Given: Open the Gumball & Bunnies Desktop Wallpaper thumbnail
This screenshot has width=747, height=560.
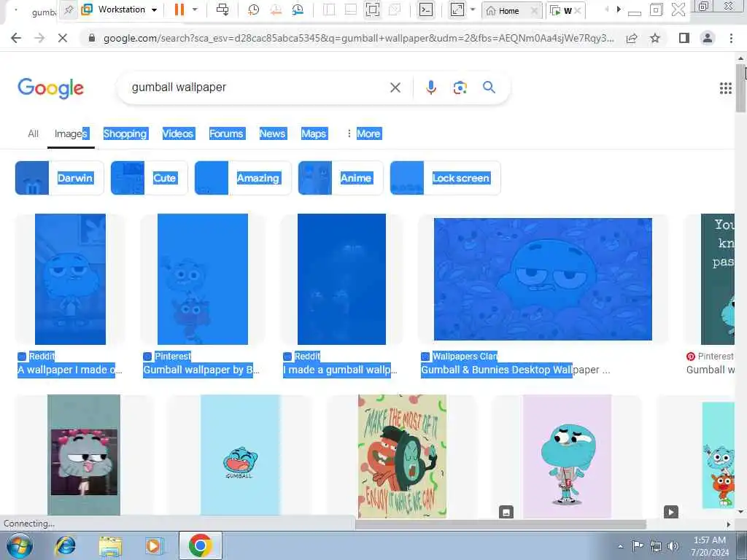Looking at the screenshot, I should point(543,279).
